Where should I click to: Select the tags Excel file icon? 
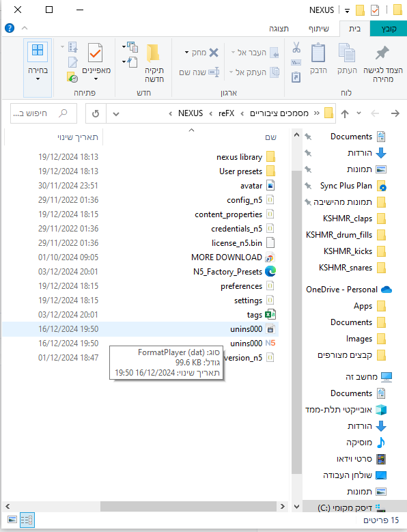coord(270,315)
